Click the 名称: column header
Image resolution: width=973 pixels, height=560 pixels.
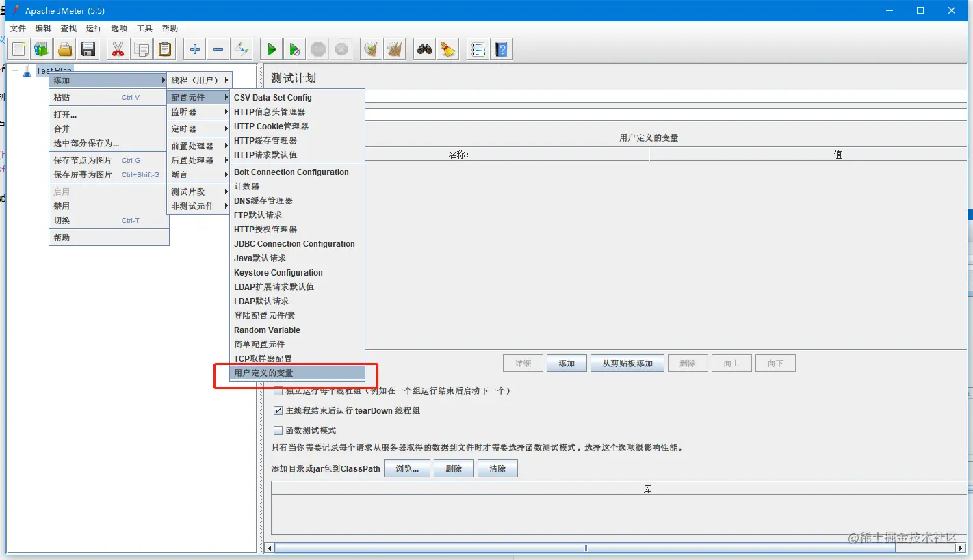459,155
